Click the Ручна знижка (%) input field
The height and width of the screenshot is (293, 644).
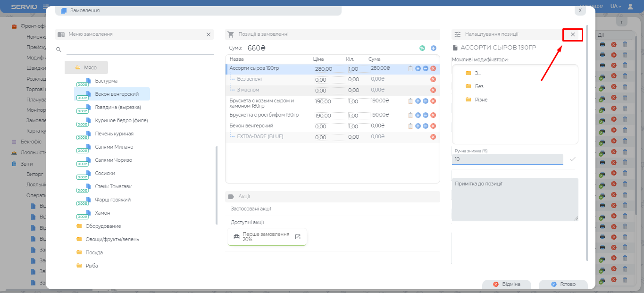[x=507, y=159]
